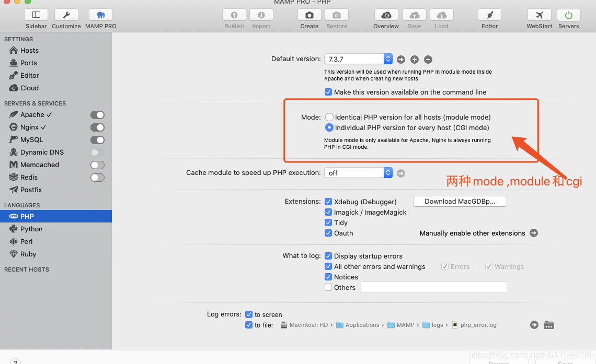Remove PHP version with minus icon

coord(428,60)
